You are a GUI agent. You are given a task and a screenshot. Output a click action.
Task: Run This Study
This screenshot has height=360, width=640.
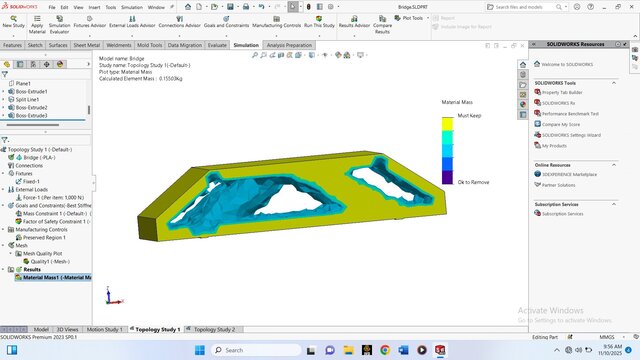tap(319, 22)
